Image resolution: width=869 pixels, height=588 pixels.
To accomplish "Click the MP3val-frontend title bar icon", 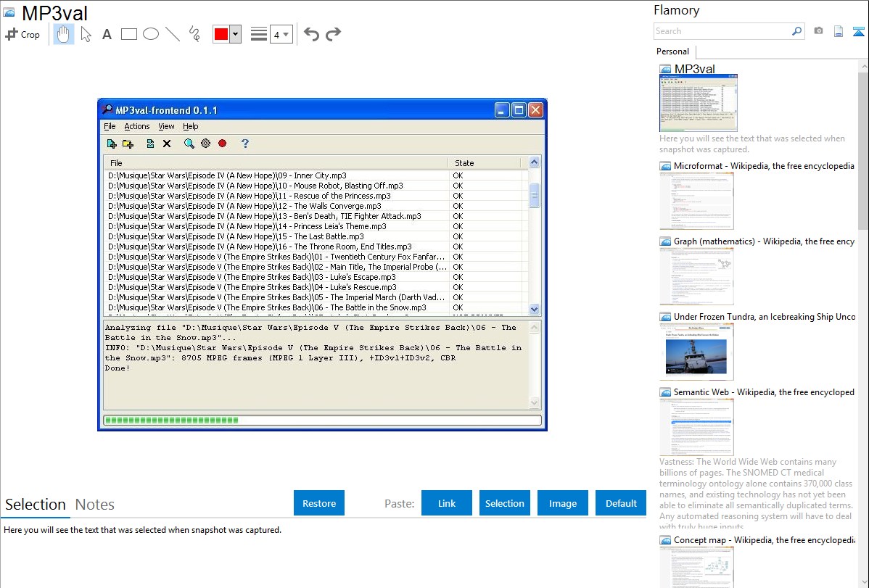I will click(x=107, y=109).
